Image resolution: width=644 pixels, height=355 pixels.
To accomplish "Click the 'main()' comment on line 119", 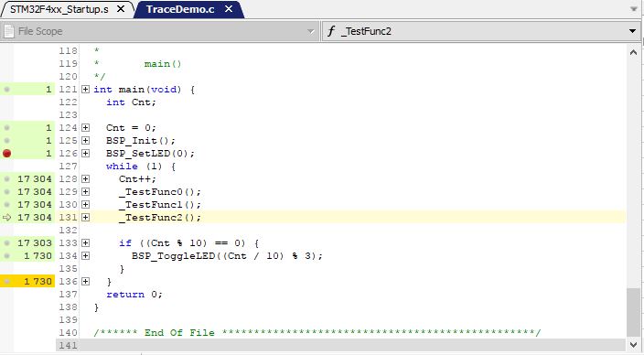I will pyautogui.click(x=163, y=64).
